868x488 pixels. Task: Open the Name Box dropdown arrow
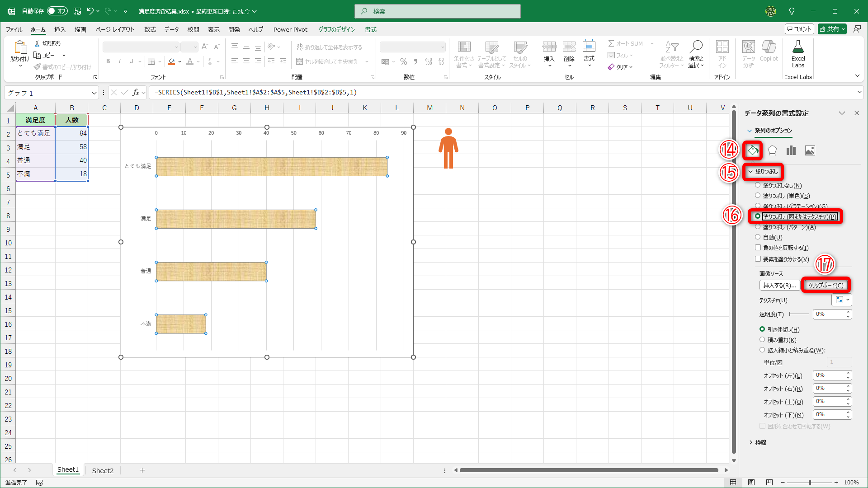tap(94, 93)
